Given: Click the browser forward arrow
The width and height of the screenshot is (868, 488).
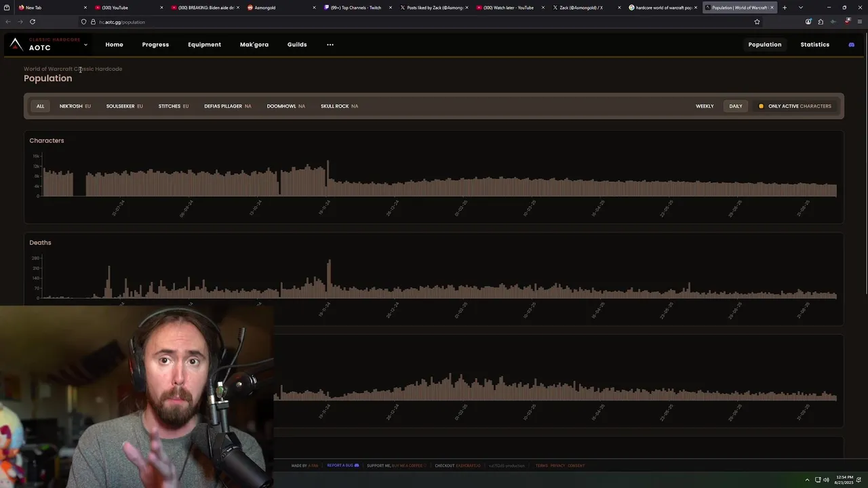Looking at the screenshot, I should pyautogui.click(x=20, y=22).
